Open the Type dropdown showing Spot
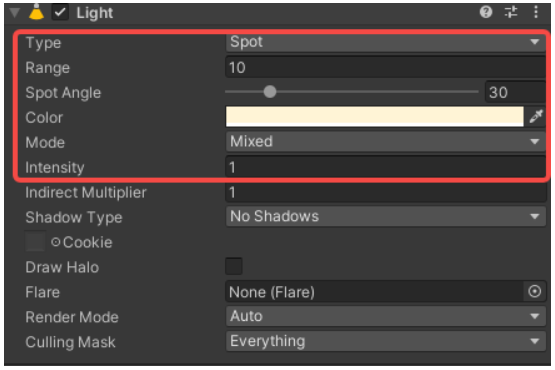 tap(385, 42)
